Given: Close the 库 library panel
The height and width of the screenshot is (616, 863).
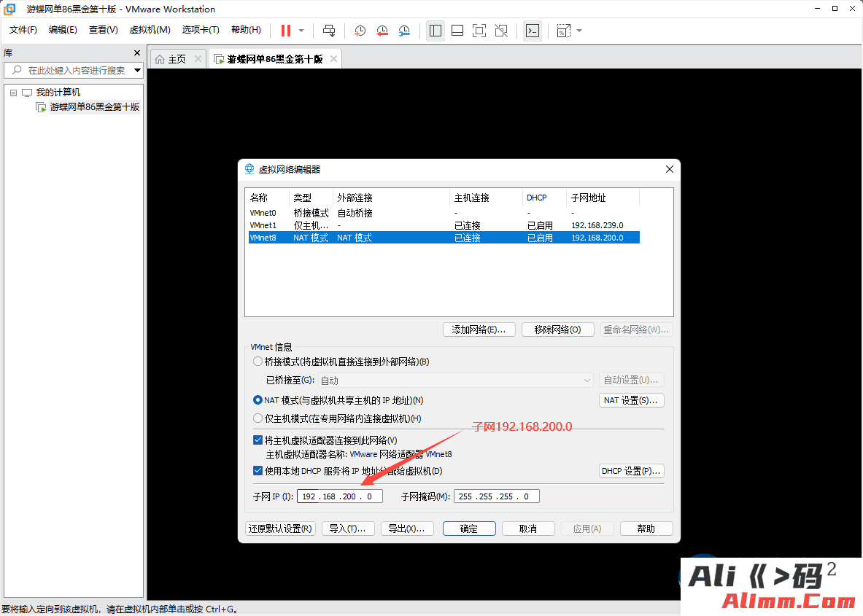Looking at the screenshot, I should tap(137, 52).
